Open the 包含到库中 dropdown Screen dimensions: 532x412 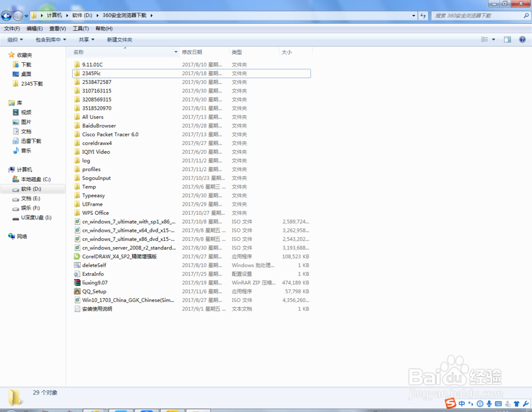(x=51, y=40)
